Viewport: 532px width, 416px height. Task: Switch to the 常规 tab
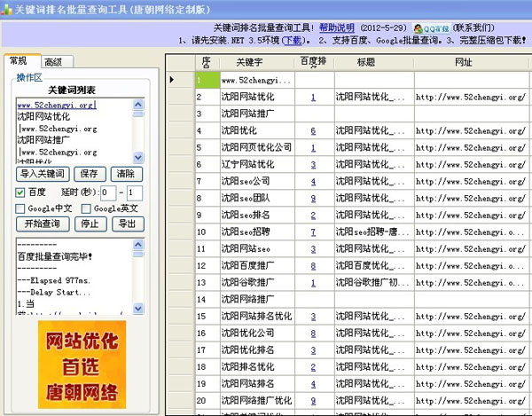coord(22,61)
